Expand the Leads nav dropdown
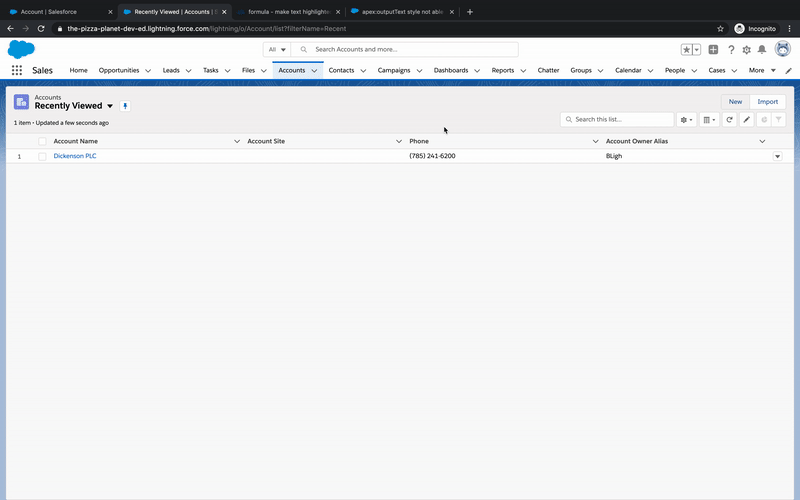Image resolution: width=800 pixels, height=500 pixels. coord(188,71)
